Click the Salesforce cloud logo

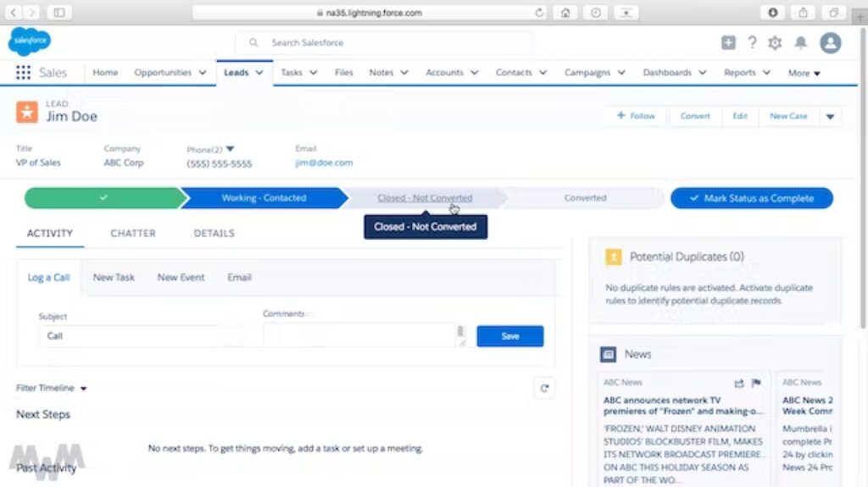pyautogui.click(x=30, y=41)
